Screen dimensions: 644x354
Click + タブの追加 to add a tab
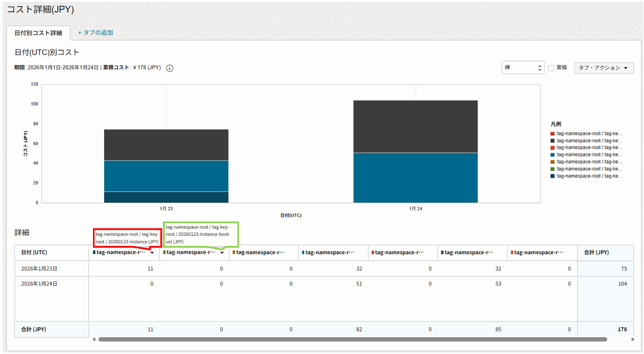tap(95, 33)
